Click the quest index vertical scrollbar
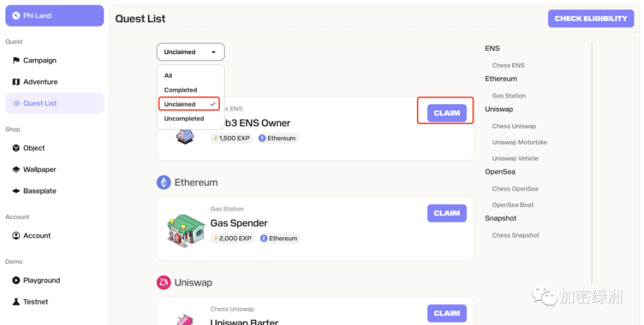 592,163
